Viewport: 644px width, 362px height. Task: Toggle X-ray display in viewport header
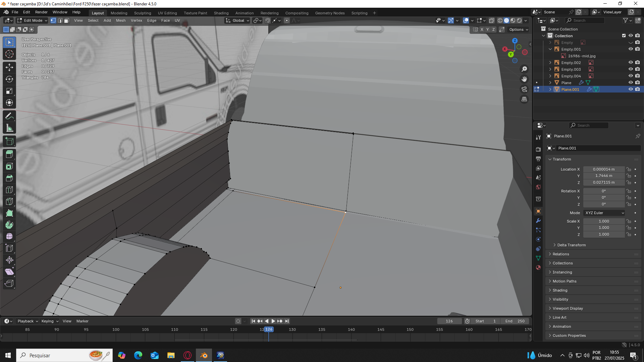pos(491,20)
